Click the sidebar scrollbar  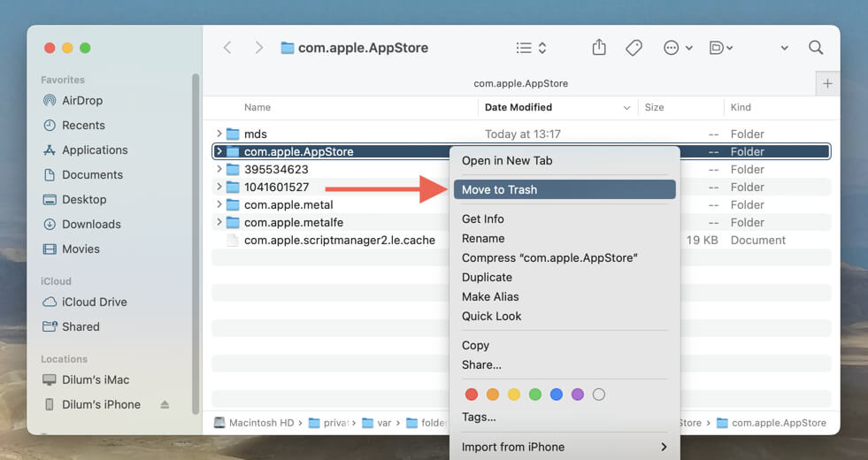pos(195,243)
